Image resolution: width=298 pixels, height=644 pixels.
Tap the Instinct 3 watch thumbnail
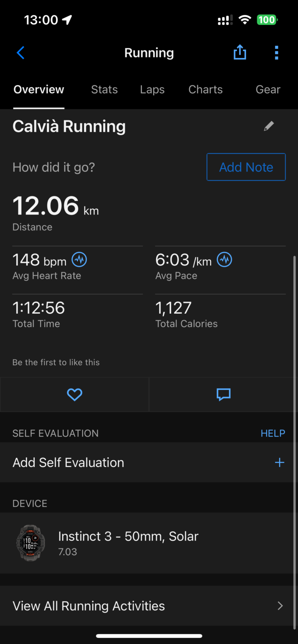click(x=30, y=543)
